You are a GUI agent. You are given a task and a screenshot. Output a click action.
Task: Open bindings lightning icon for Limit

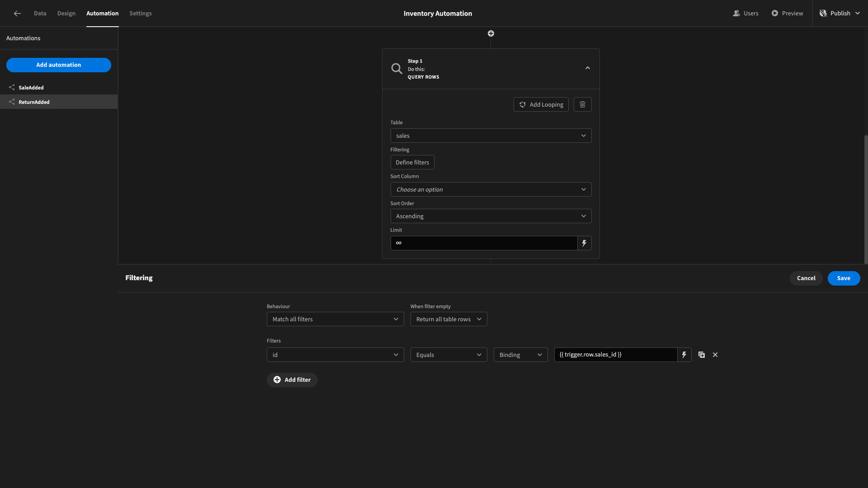point(584,243)
